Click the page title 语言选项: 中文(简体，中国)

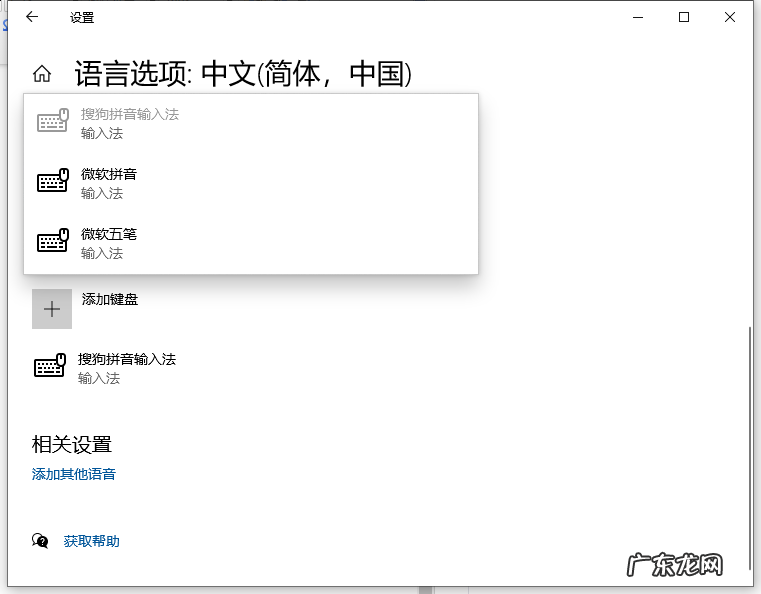click(x=243, y=74)
